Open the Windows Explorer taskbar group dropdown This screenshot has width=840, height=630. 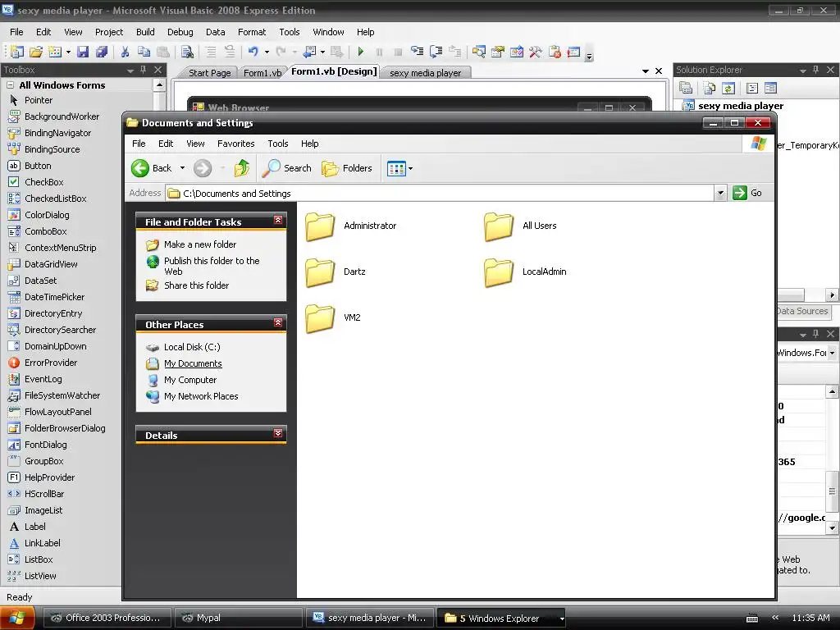coord(562,619)
